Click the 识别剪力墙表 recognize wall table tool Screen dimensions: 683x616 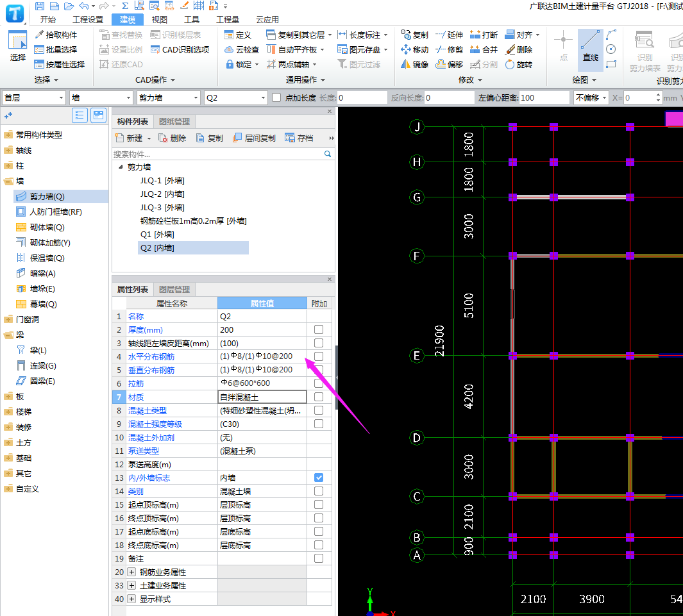(645, 51)
